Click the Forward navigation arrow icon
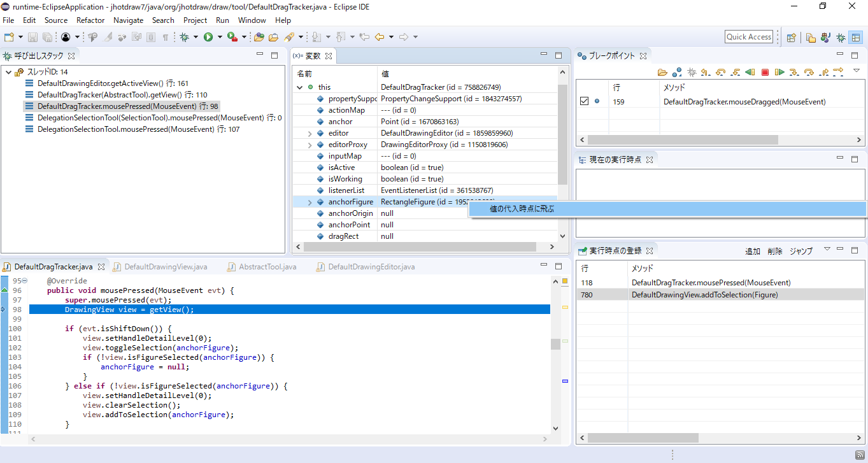The width and height of the screenshot is (868, 463). click(404, 37)
